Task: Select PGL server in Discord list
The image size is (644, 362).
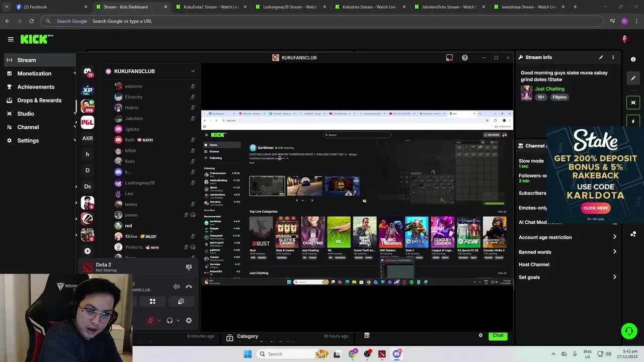Action: coord(88,122)
